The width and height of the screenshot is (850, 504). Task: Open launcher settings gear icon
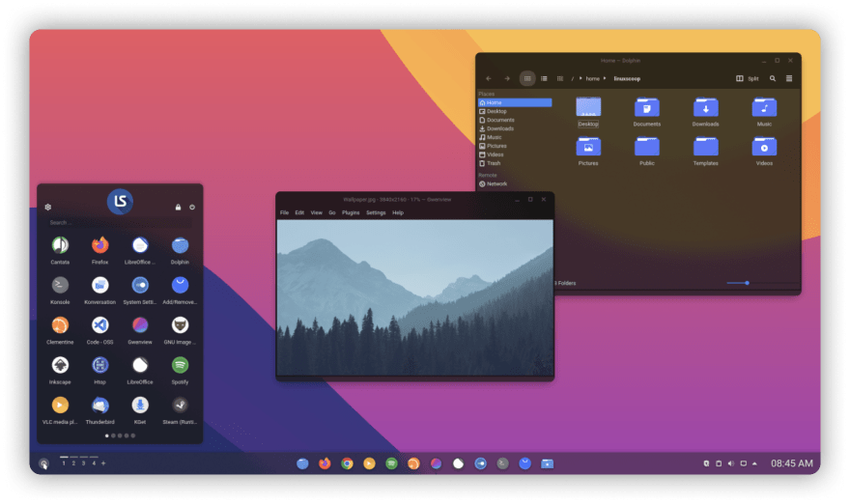click(x=47, y=207)
